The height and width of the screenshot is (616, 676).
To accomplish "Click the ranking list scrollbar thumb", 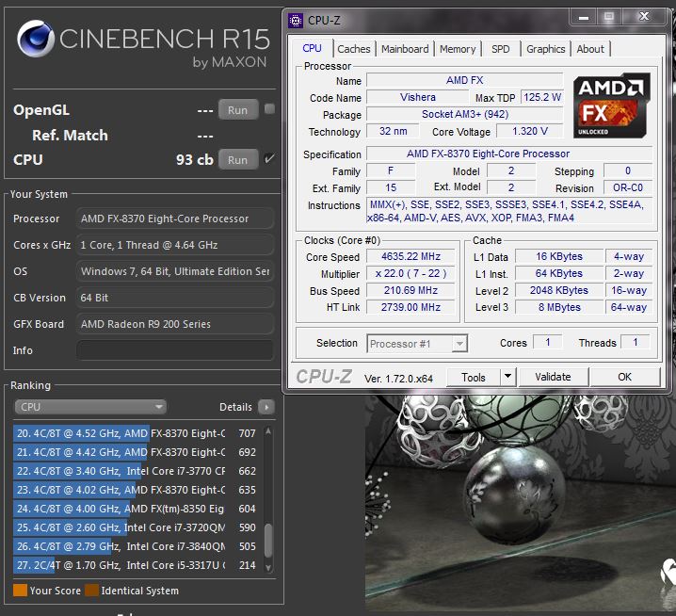I will [x=268, y=541].
